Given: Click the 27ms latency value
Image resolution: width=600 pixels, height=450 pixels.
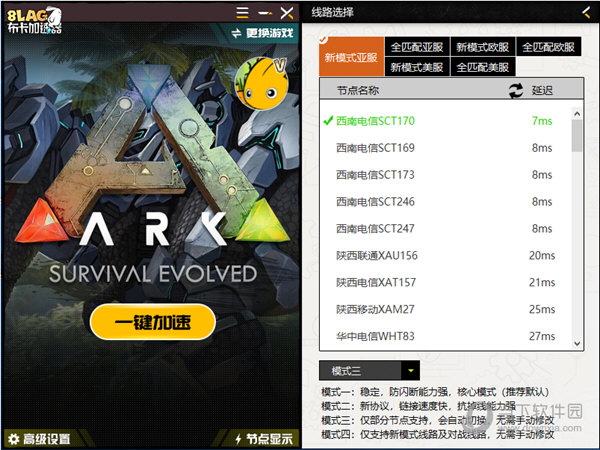Looking at the screenshot, I should coord(542,336).
